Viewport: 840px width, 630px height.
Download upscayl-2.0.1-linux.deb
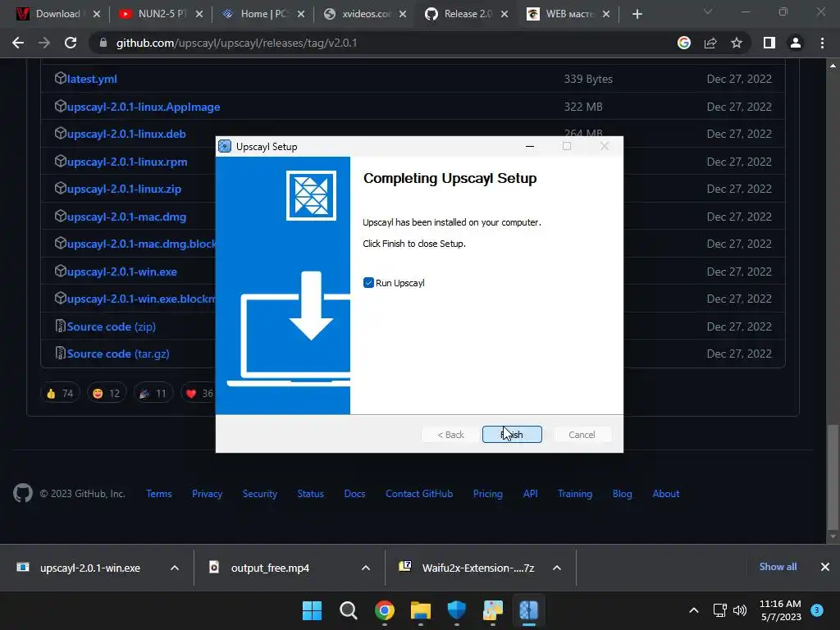[x=126, y=134]
